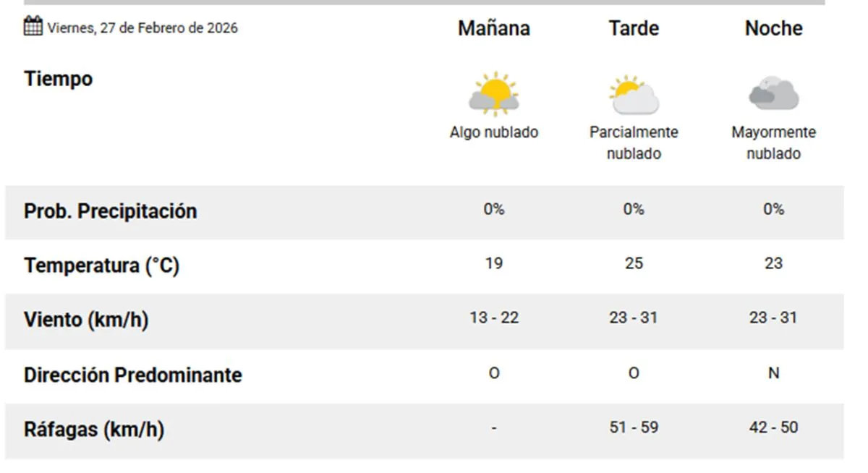Select the Mañana column header

tap(494, 28)
